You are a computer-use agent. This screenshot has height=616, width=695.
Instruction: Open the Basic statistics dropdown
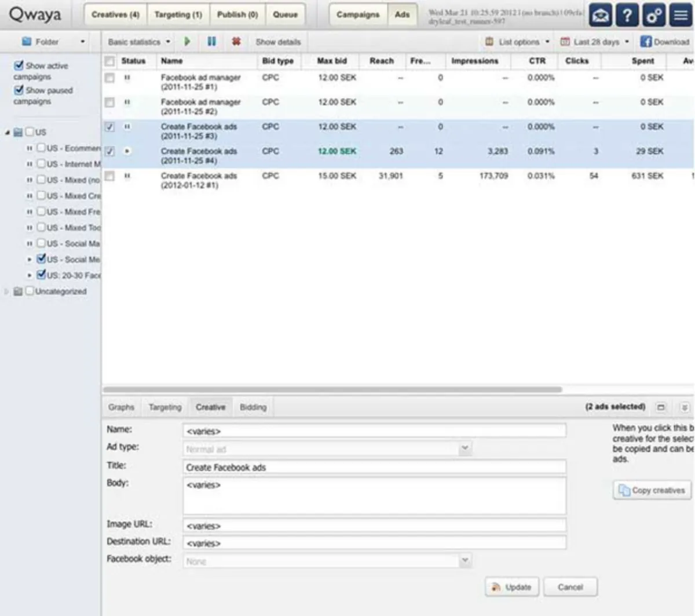click(139, 42)
